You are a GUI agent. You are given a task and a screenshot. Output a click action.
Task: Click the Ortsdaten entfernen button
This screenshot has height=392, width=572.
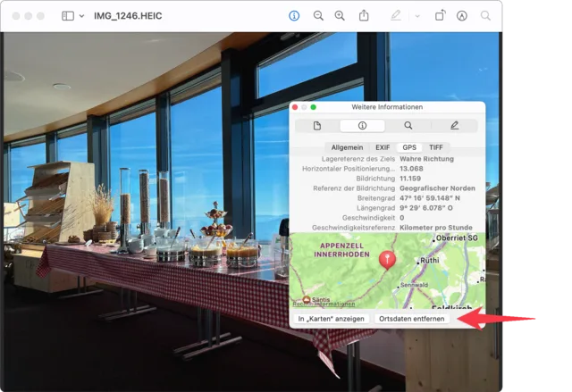411,319
